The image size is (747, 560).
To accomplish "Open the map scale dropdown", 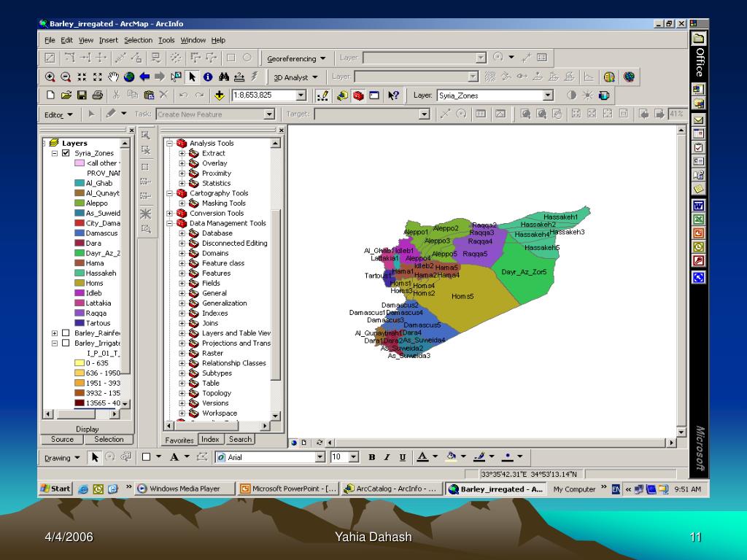I will coord(301,96).
